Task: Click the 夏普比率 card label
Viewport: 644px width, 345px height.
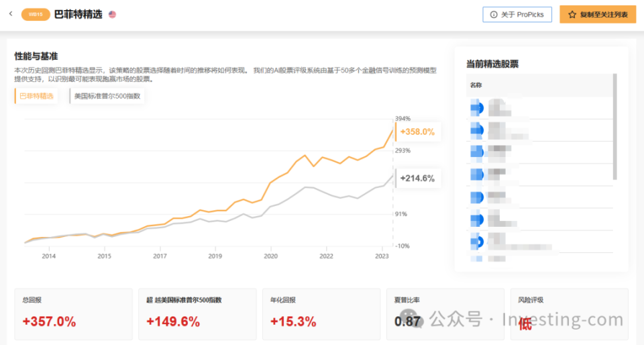Action: click(407, 300)
